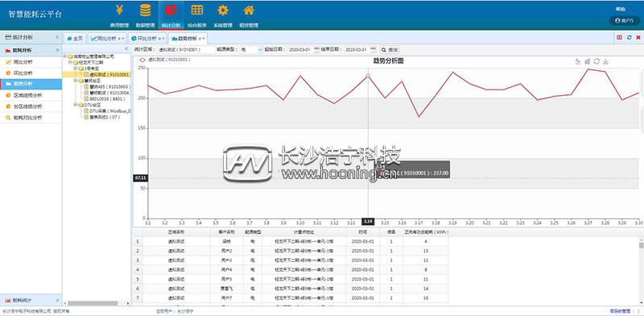The image size is (644, 316).
Task: Open 环比分析 in the sidebar menu
Action: (31, 73)
